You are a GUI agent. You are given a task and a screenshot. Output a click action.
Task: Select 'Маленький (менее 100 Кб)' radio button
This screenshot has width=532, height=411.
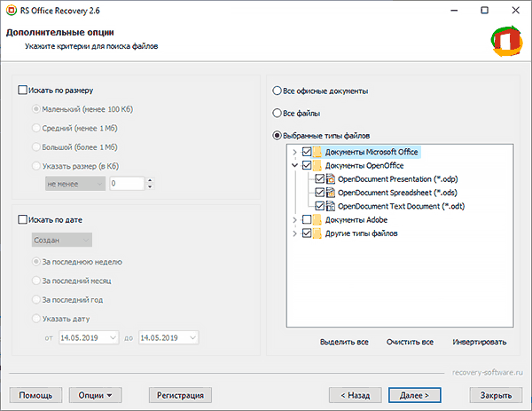pyautogui.click(x=36, y=109)
